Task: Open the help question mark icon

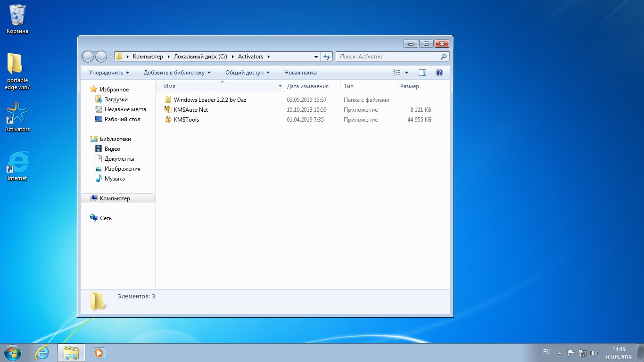Action: [439, 73]
